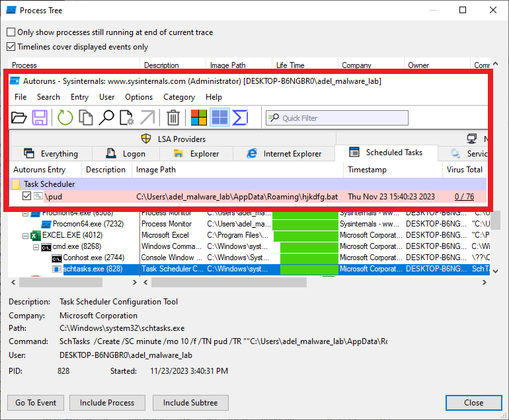The height and width of the screenshot is (420, 509).
Task: Click the details pane horizontal scrollbar thumb
Action: click(229, 283)
